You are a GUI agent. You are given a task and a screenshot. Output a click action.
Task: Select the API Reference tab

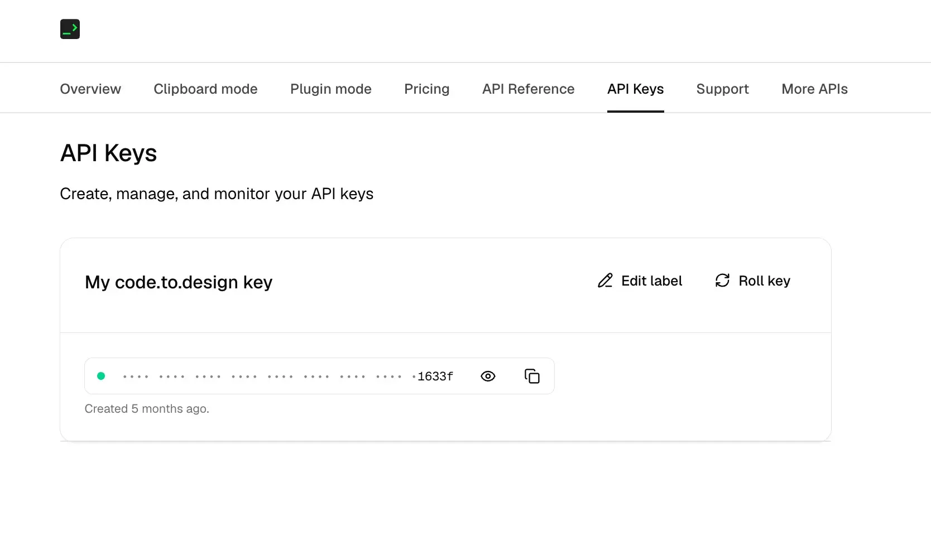click(x=529, y=89)
